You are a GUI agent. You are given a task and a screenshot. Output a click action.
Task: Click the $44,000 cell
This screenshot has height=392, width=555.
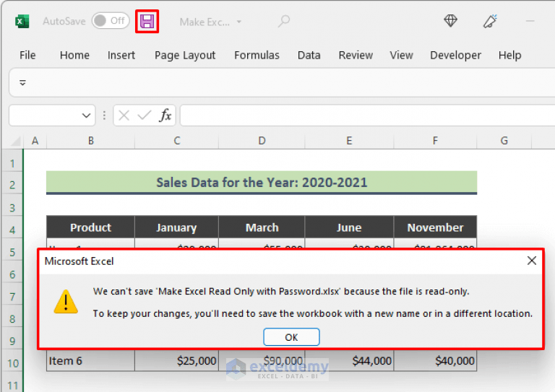point(349,360)
